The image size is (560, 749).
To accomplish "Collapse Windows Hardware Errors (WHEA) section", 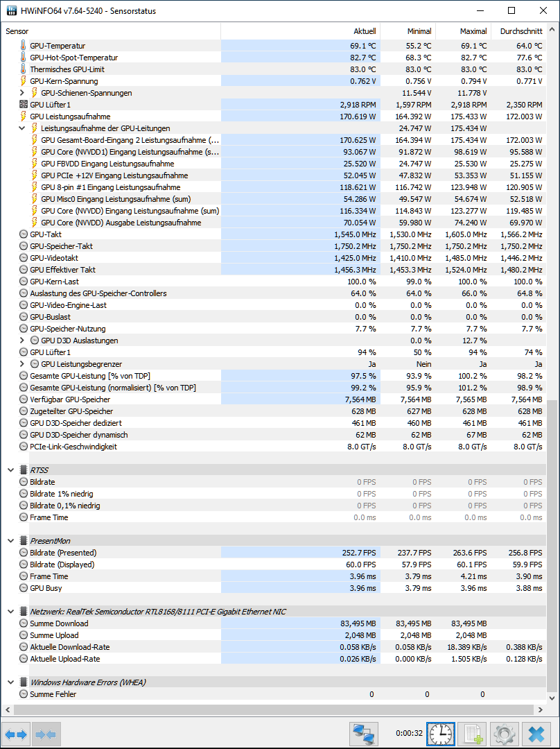I will coord(10,682).
